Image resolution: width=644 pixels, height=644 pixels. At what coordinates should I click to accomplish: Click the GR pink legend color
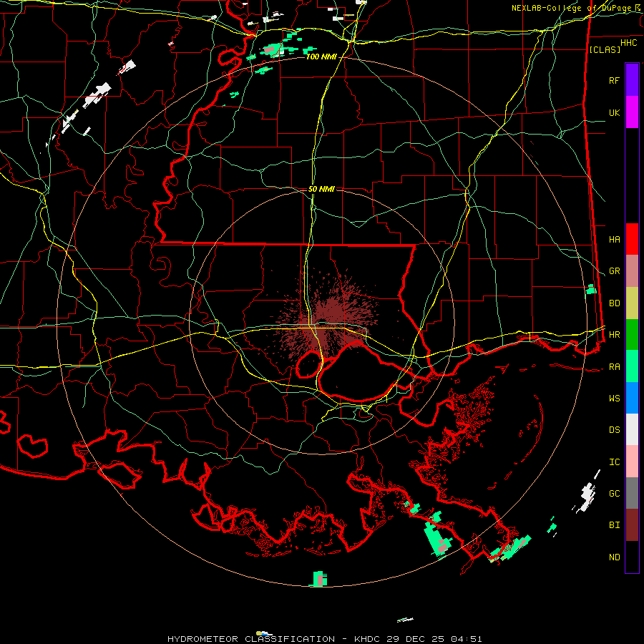(x=632, y=271)
